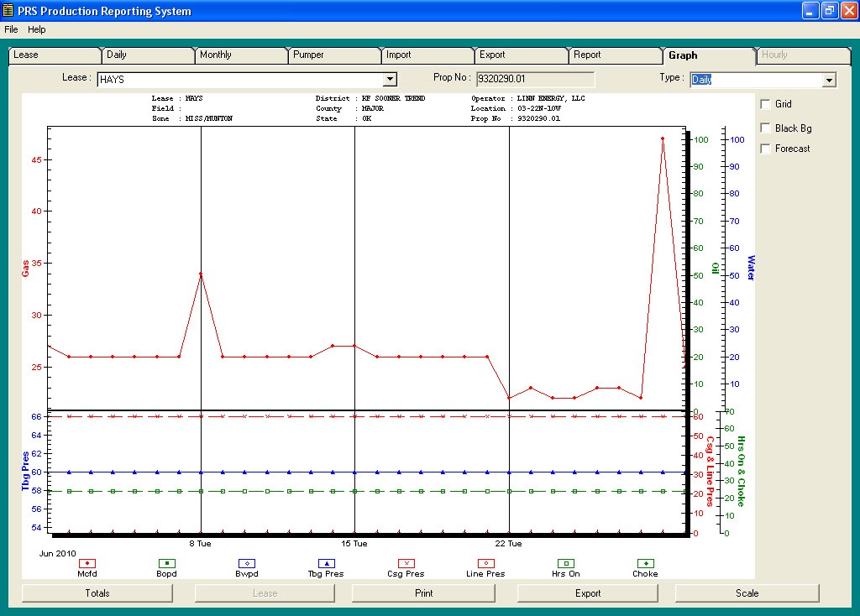Image resolution: width=860 pixels, height=616 pixels.
Task: Select the Tbg Pres legend marker
Action: pos(326,564)
